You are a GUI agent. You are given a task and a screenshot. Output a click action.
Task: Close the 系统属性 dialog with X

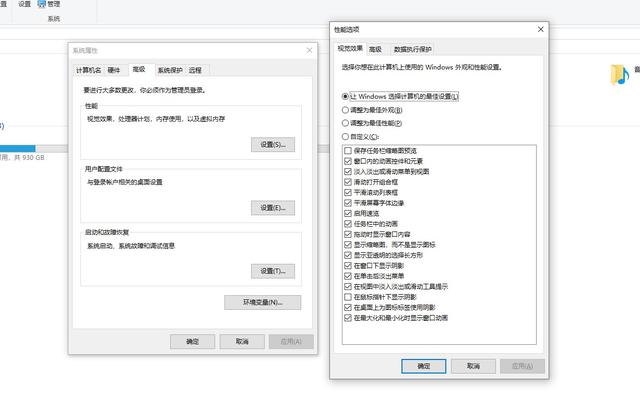coord(309,50)
